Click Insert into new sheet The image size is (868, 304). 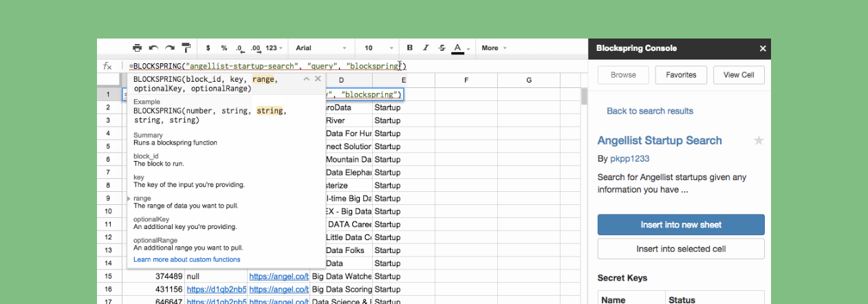pyautogui.click(x=681, y=225)
